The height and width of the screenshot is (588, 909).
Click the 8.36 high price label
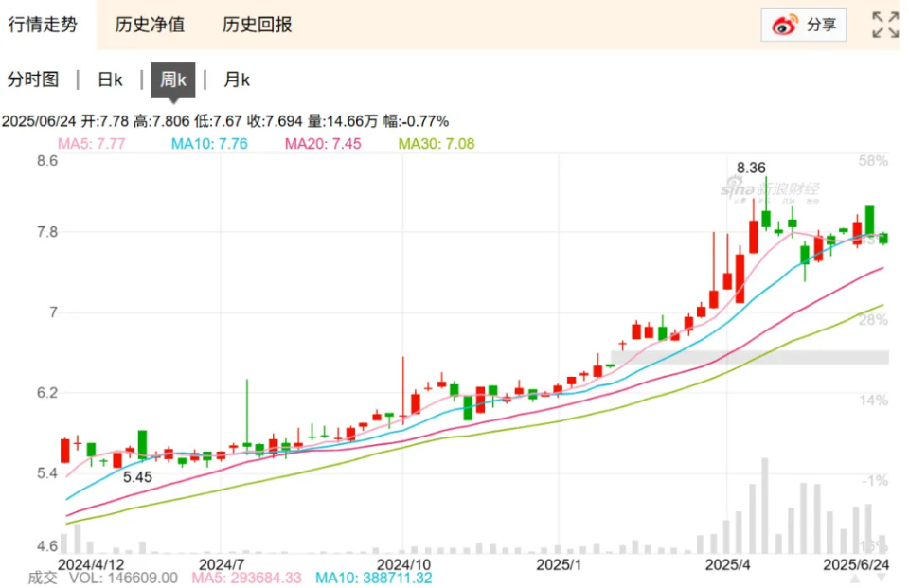tap(751, 169)
